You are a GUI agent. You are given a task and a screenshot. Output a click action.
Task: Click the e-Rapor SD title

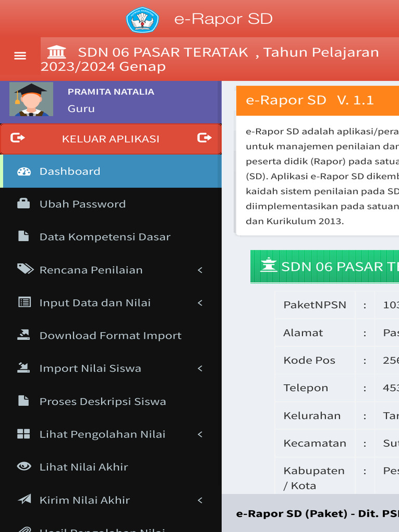click(223, 19)
